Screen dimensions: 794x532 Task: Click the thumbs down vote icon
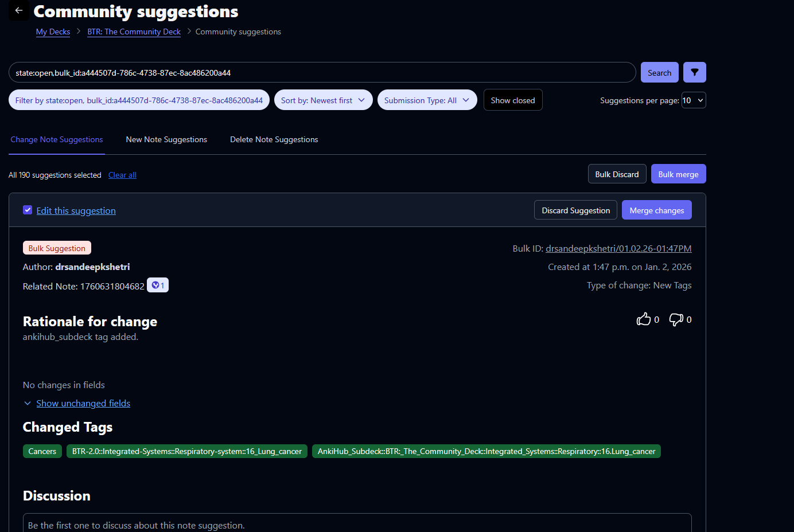(676, 319)
